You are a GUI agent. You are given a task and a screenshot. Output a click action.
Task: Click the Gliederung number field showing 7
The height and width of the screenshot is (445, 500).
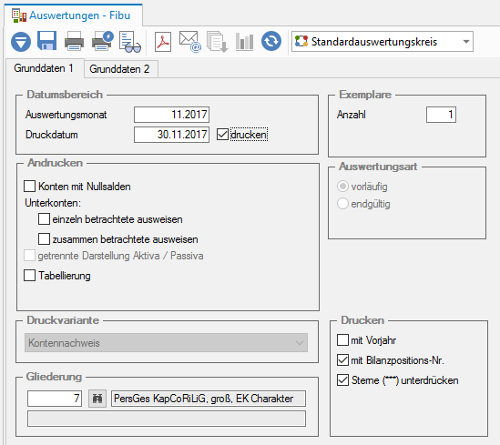tap(54, 399)
